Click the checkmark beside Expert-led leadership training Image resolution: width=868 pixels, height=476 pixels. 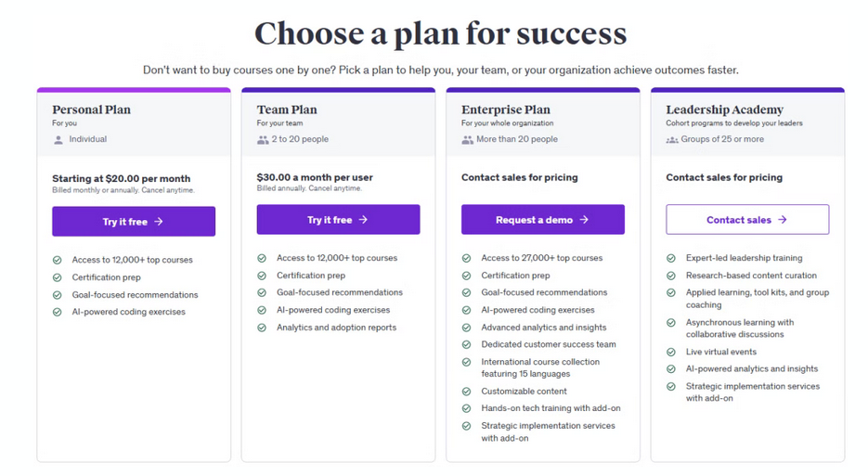click(671, 259)
